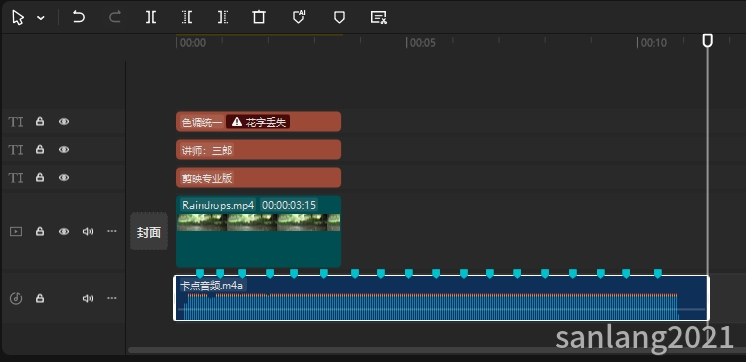This screenshot has width=746, height=362.
Task: Split clip at playhead
Action: point(151,18)
